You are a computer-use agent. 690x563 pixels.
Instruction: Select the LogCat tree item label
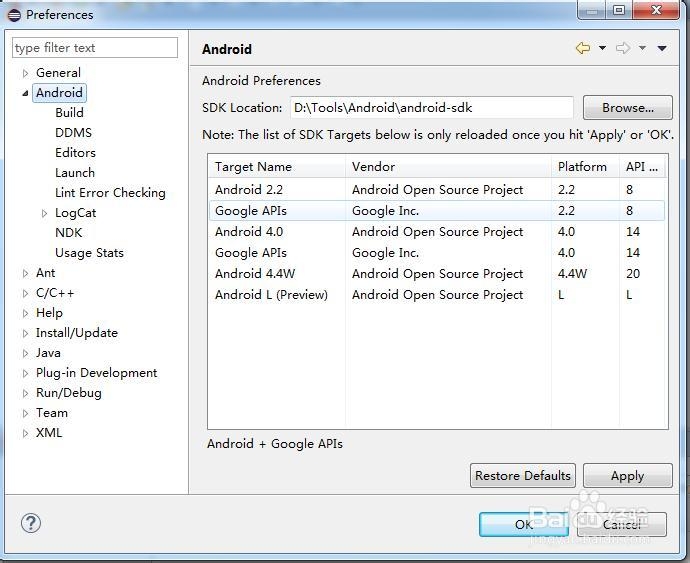pos(75,213)
